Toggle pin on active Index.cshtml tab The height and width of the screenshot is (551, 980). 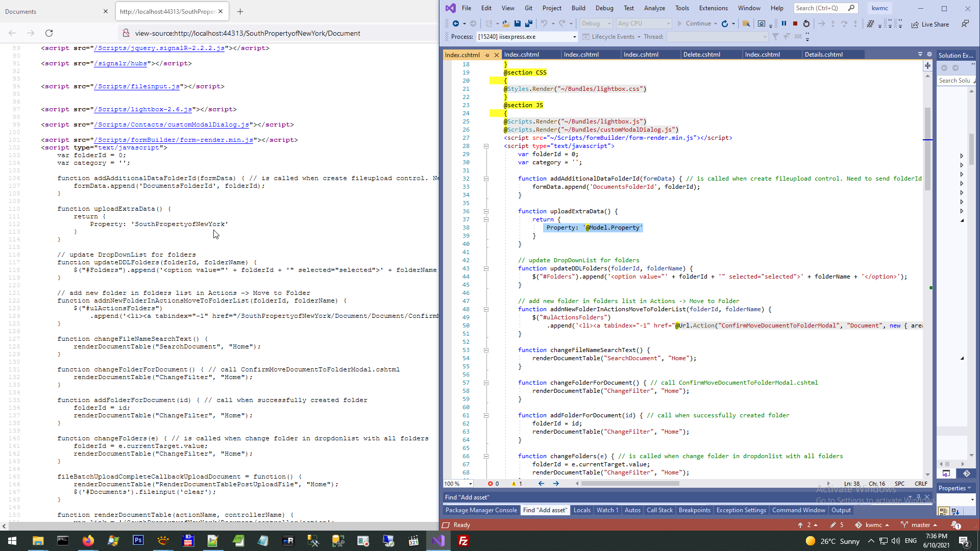click(x=487, y=55)
